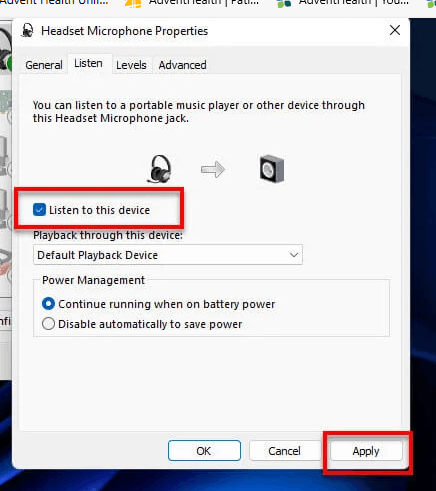Image resolution: width=436 pixels, height=491 pixels.
Task: Switch to the General tab
Action: coord(44,65)
